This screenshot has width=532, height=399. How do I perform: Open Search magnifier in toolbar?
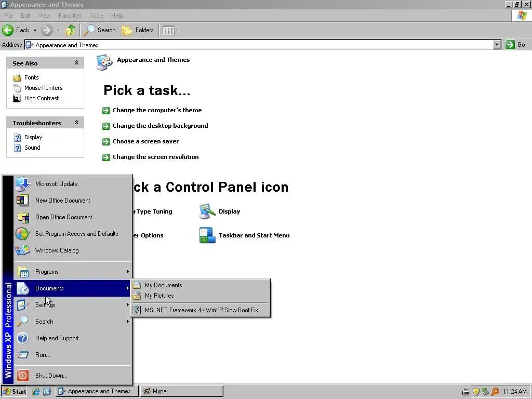(x=89, y=30)
